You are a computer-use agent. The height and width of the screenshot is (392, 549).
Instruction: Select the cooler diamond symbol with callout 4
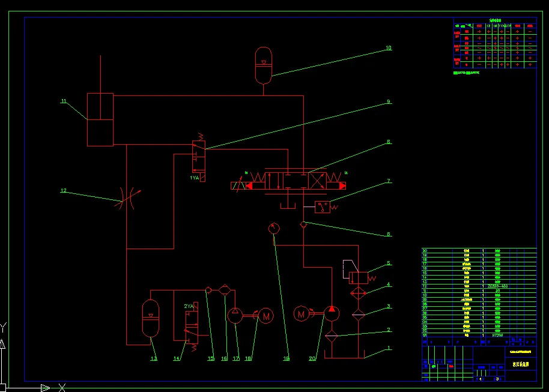click(x=358, y=293)
